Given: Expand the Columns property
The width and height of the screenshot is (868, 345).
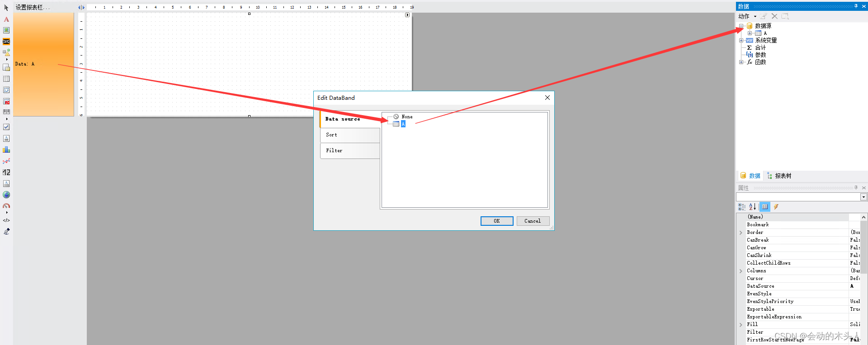Looking at the screenshot, I should click(x=741, y=271).
